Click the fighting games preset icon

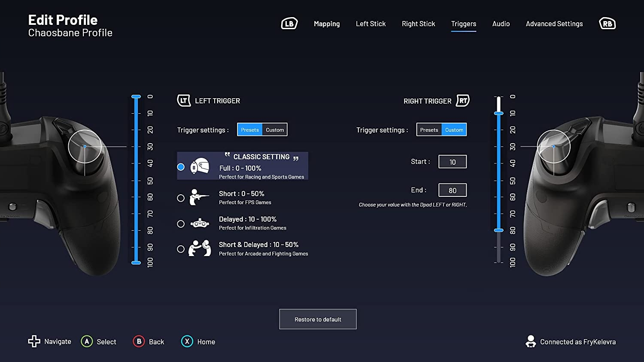[200, 248]
